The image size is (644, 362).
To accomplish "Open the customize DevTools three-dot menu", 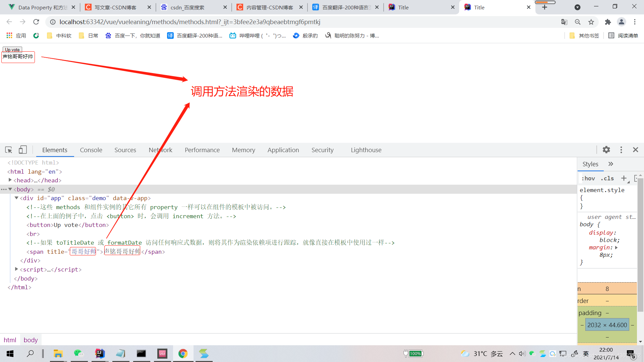I will 621,150.
